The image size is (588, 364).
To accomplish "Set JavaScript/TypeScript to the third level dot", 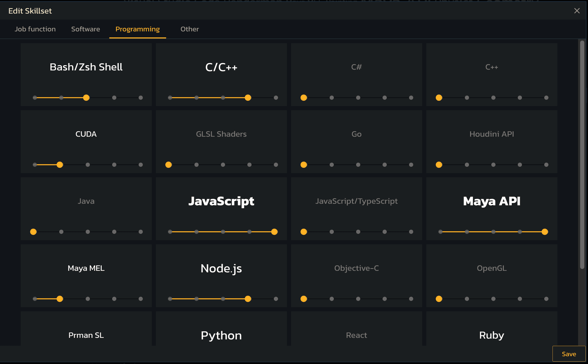I will tap(358, 232).
